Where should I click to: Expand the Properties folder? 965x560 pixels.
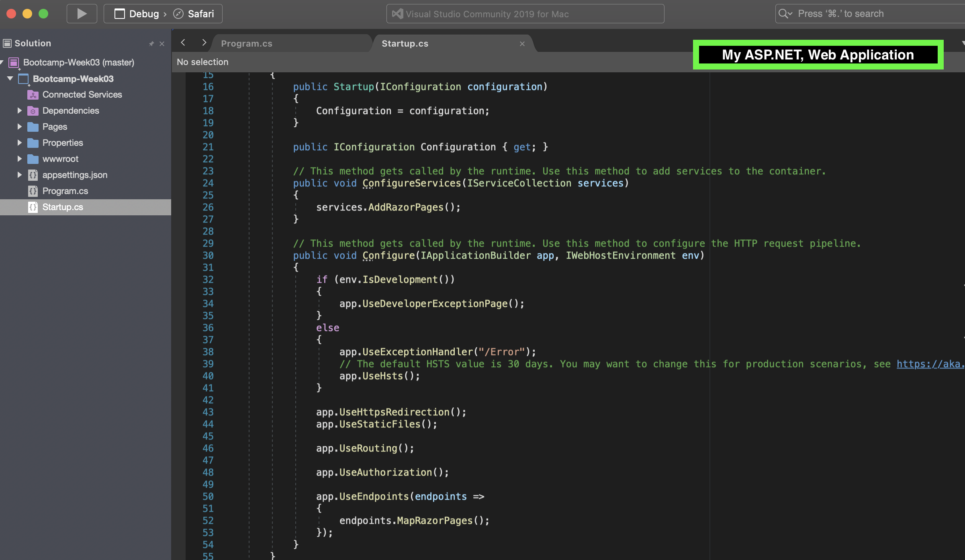click(x=19, y=143)
